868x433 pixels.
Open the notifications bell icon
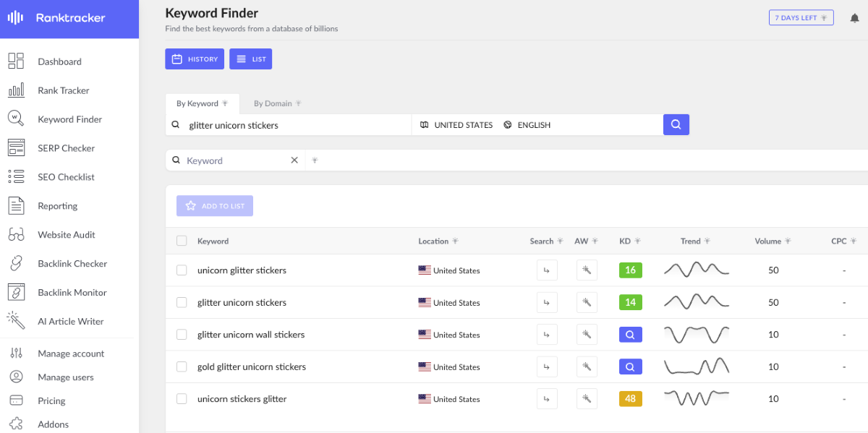(854, 18)
